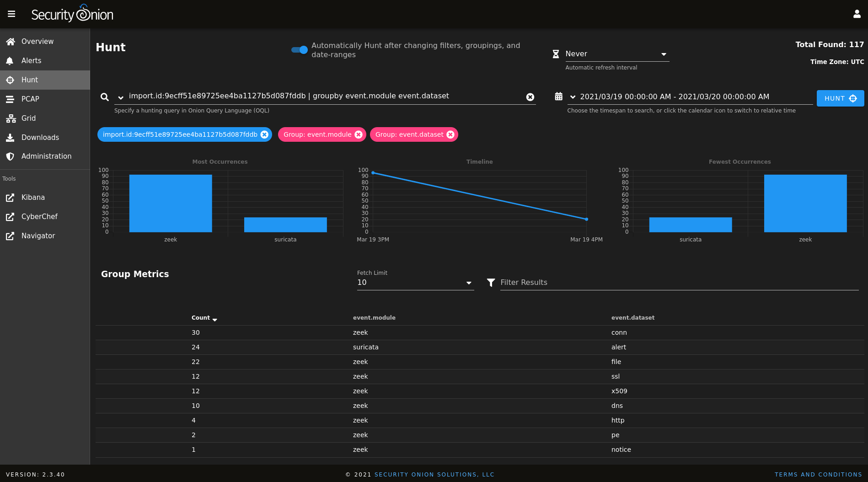Open CyberChef from the Tools sidebar

(39, 216)
